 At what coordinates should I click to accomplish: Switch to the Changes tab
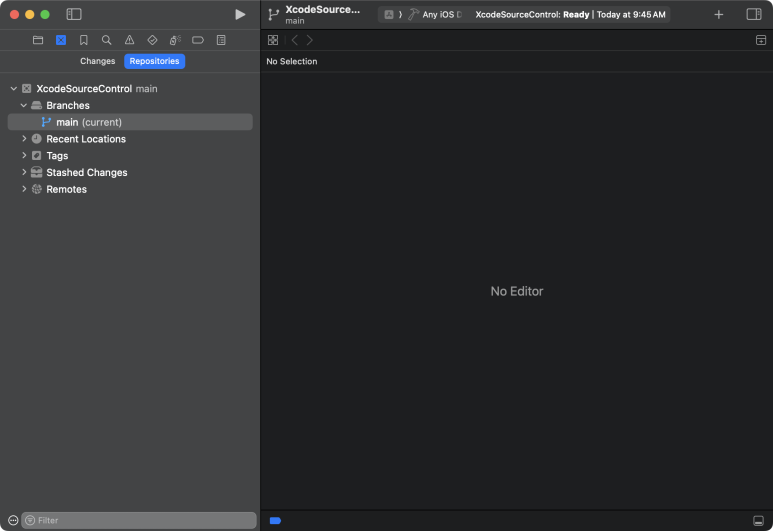click(98, 61)
